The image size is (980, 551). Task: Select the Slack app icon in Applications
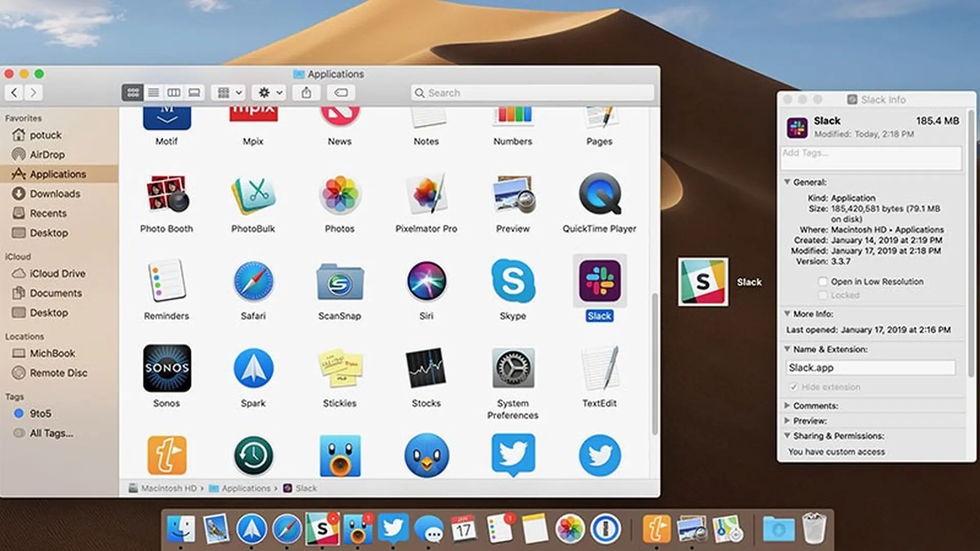coord(600,281)
